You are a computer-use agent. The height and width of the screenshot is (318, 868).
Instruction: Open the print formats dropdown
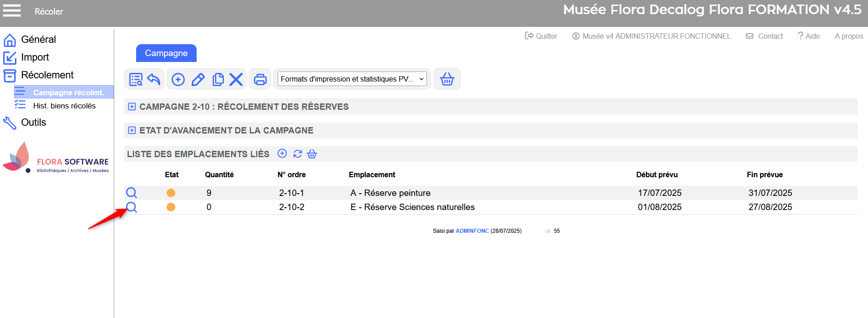point(352,79)
